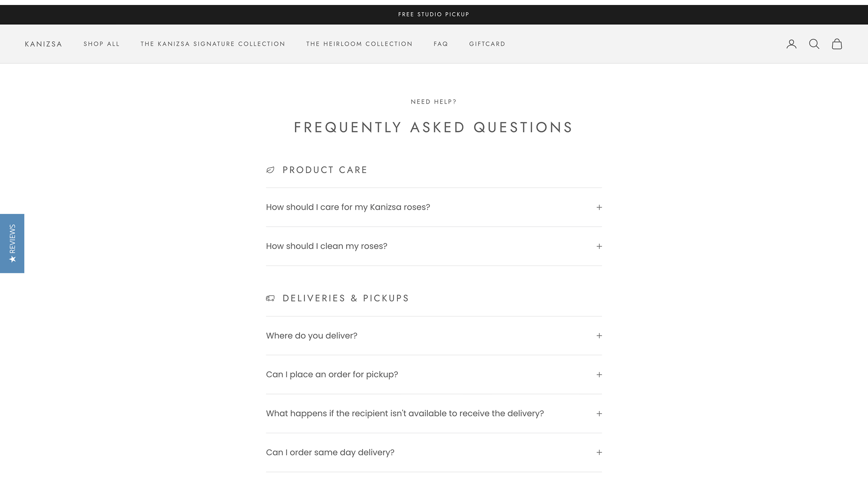
Task: Click the FREE STUDIO PICKUP banner
Action: [x=433, y=14]
